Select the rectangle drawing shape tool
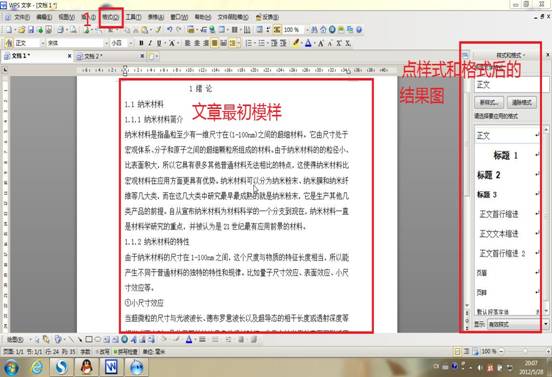 pyautogui.click(x=89, y=340)
